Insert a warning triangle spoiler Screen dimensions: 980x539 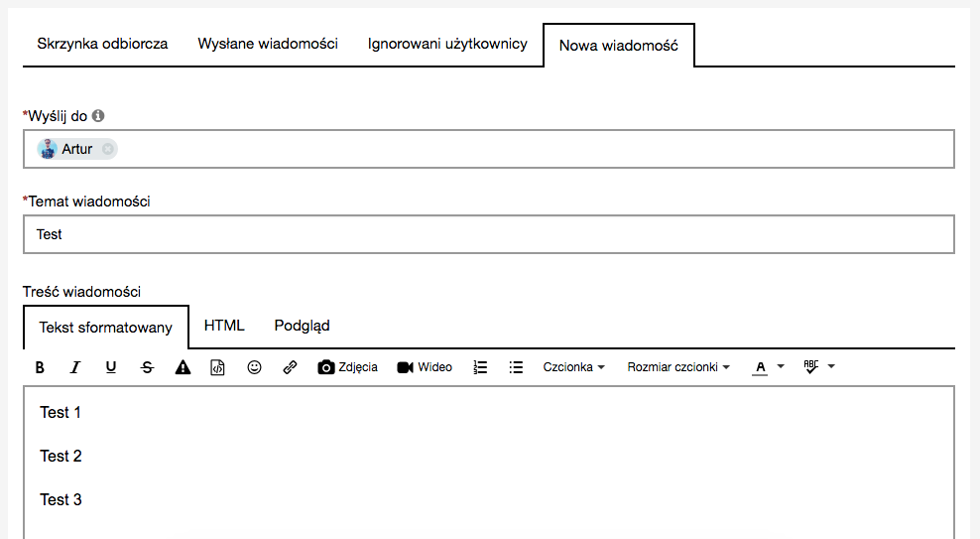click(183, 367)
